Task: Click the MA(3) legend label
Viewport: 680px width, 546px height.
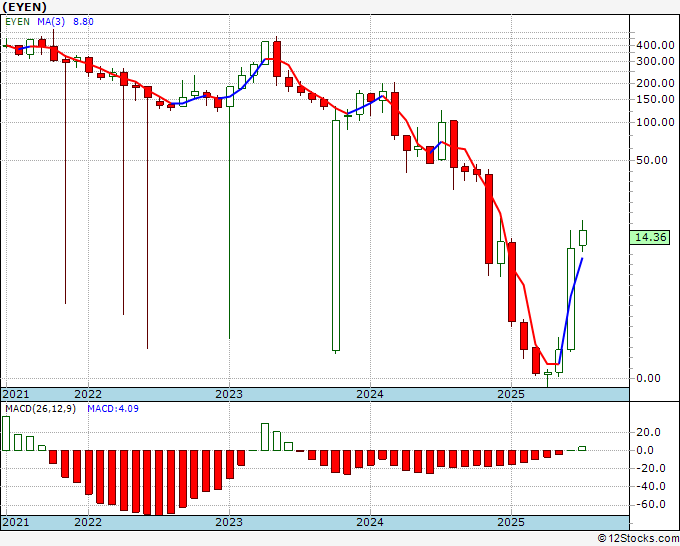Action: pos(51,22)
